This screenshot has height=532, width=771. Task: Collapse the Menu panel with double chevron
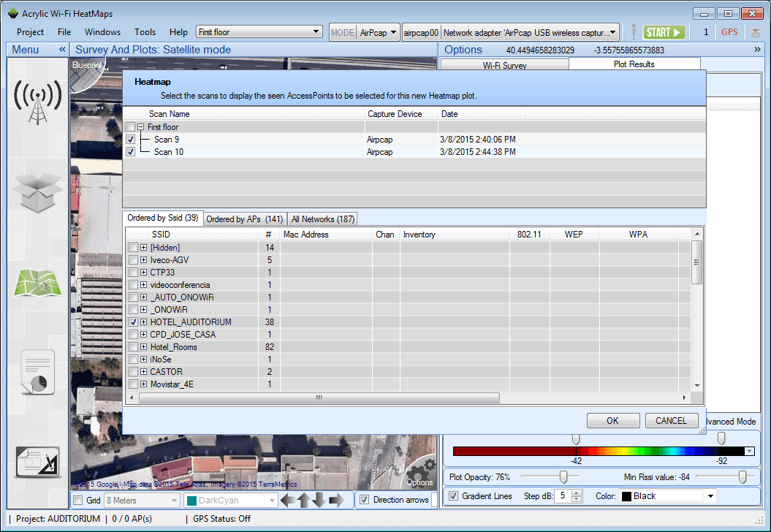click(x=62, y=50)
